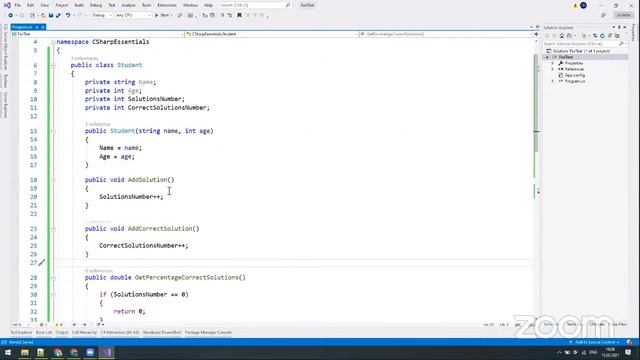
Task: Open the Any CPU platform dropdown
Action: coord(133,15)
